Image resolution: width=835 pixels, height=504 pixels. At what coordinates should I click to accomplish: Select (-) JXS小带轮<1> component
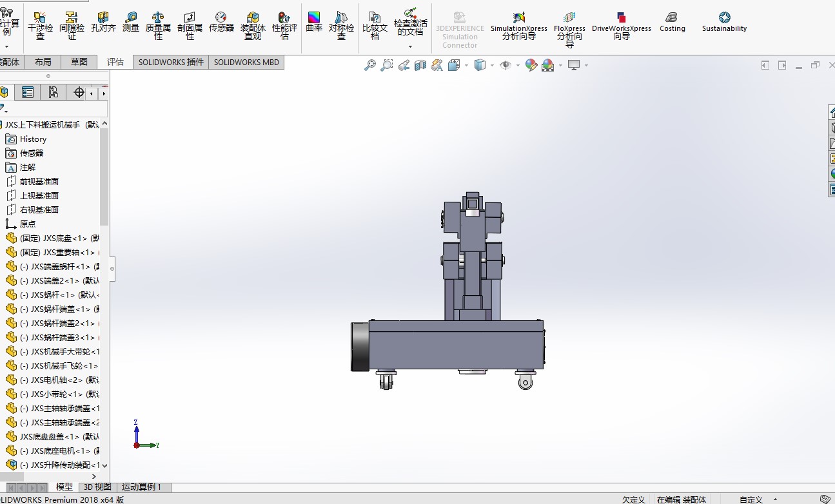click(53, 394)
